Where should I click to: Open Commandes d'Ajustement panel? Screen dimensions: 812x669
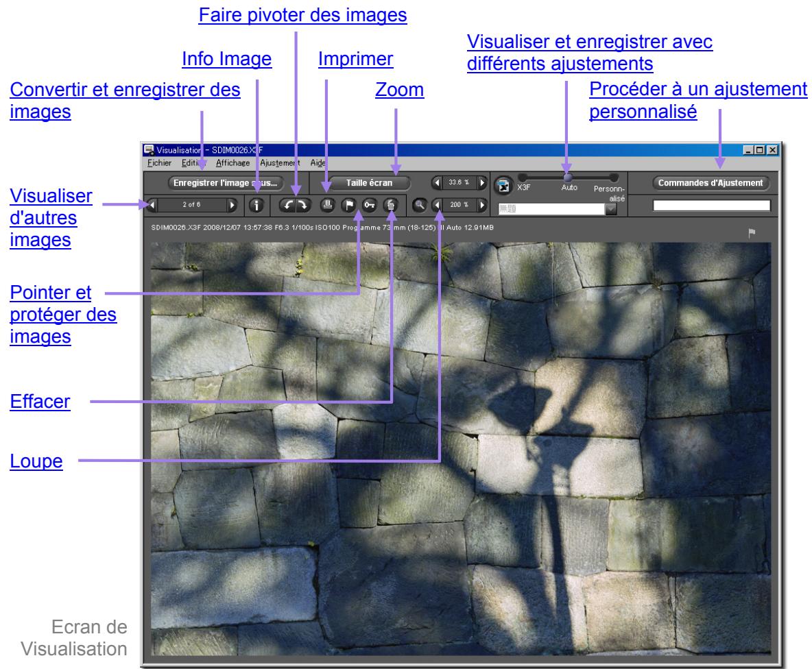point(710,182)
